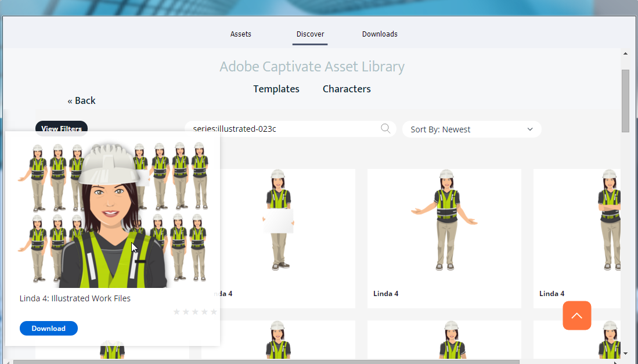Open the Sort By: Newest dropdown

coord(464,129)
